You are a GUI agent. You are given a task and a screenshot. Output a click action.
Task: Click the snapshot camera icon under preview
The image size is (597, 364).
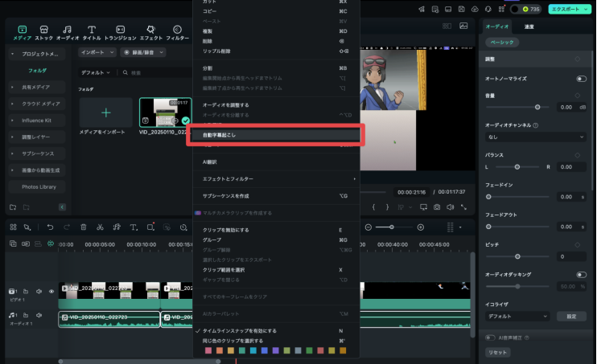click(x=436, y=207)
